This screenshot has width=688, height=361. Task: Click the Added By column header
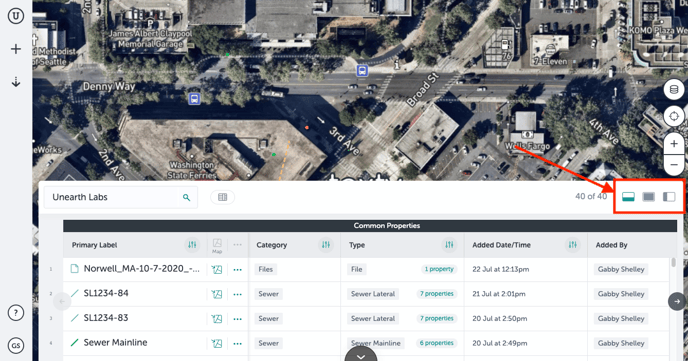click(612, 245)
